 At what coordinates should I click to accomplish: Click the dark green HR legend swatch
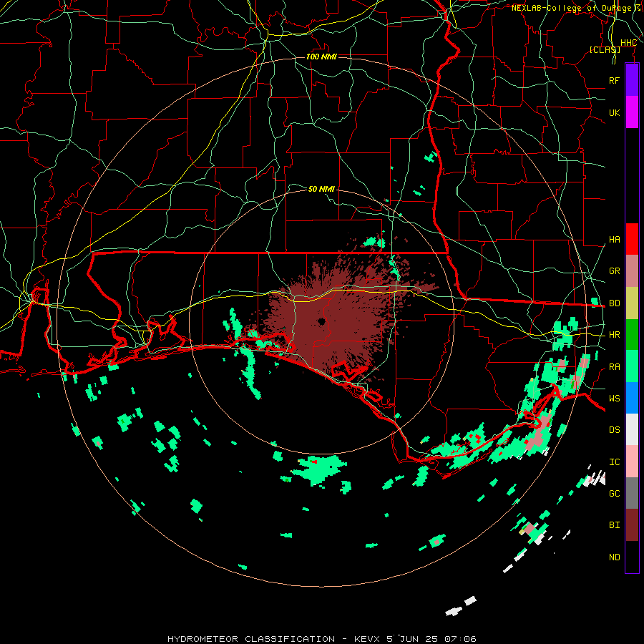[632, 334]
